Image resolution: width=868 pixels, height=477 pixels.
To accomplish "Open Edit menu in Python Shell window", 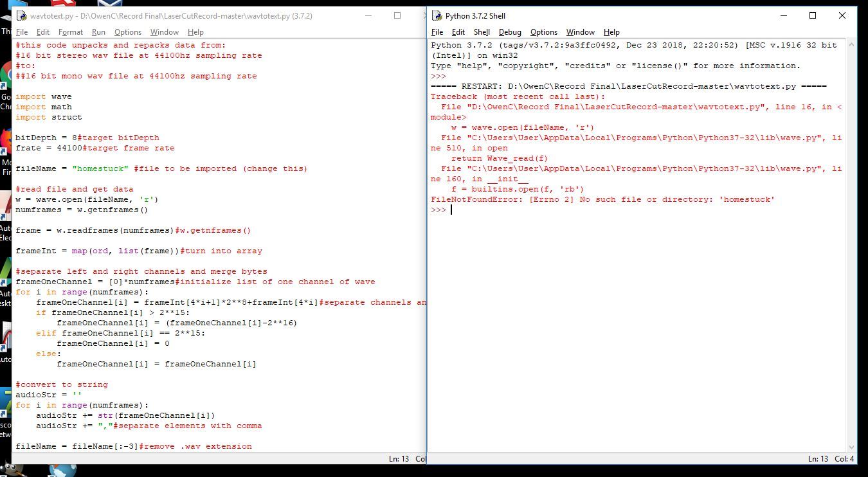I will point(458,32).
